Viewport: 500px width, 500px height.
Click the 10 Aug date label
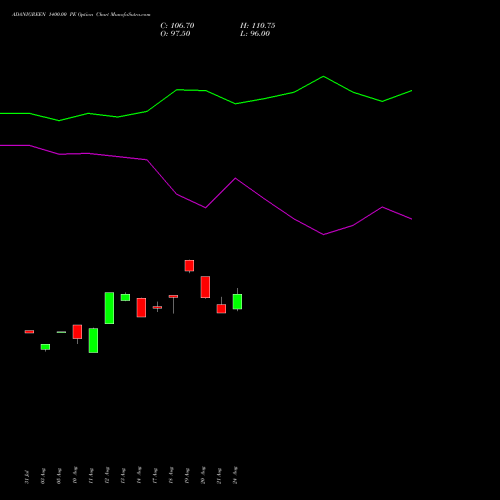click(75, 475)
